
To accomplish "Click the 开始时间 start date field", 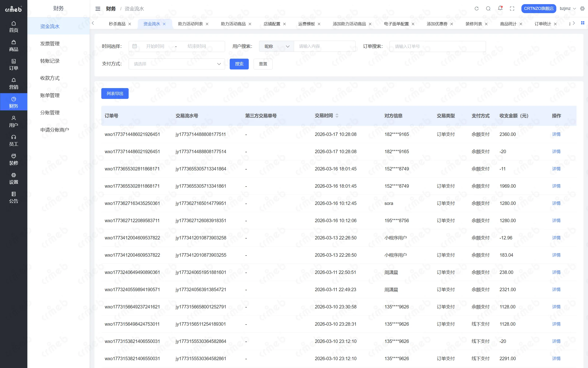I will 155,46.
